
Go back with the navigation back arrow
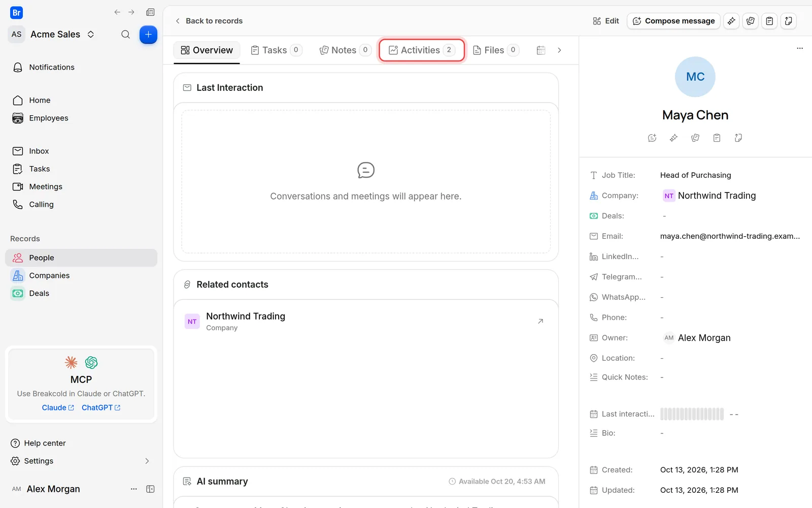(x=117, y=12)
